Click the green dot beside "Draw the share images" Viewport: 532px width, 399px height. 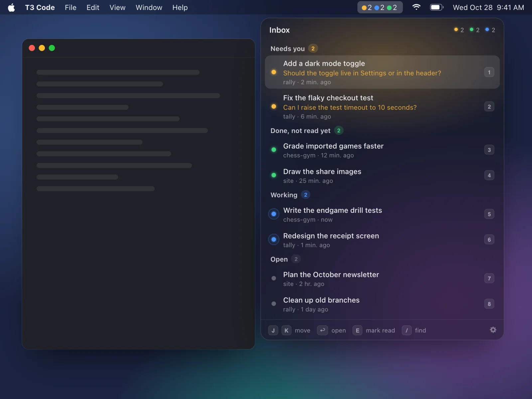click(274, 175)
